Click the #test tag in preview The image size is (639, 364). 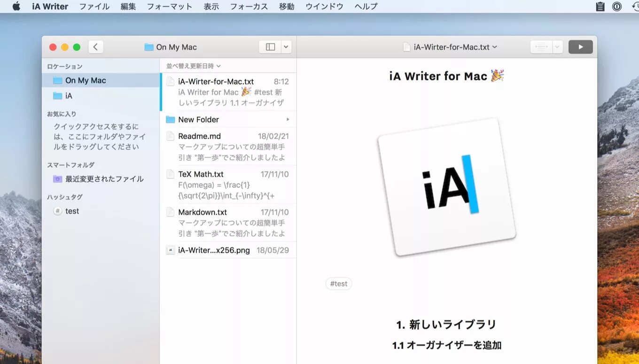339,284
